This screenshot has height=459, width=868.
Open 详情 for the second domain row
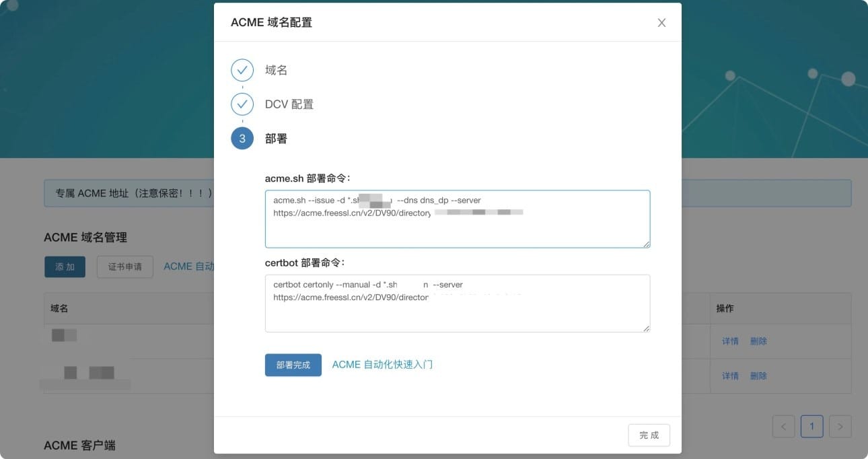click(x=730, y=376)
